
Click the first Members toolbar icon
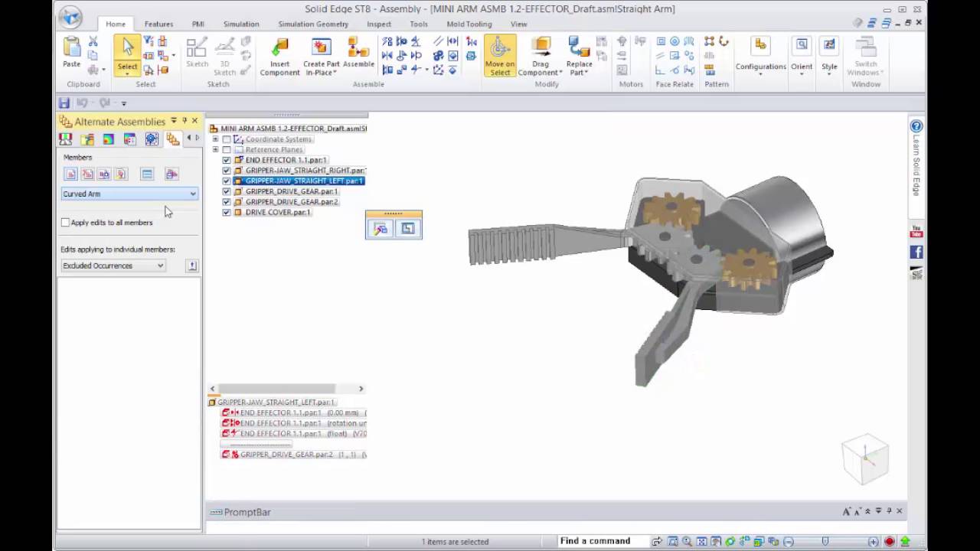click(71, 174)
